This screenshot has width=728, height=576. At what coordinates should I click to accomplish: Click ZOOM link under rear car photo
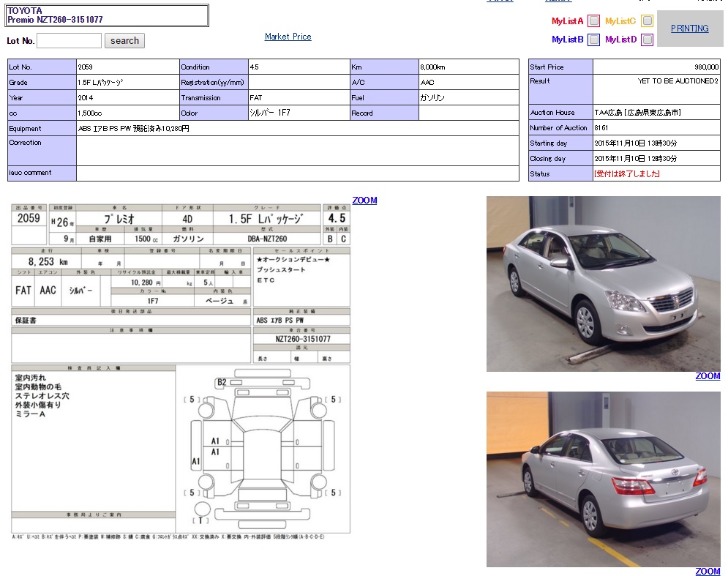(x=708, y=572)
